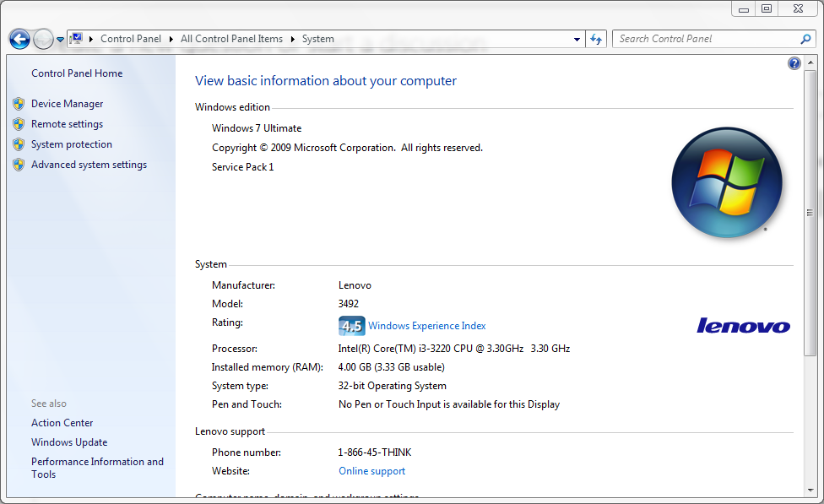Click the shield icon beside Remote settings
This screenshot has width=824, height=504.
(x=19, y=124)
